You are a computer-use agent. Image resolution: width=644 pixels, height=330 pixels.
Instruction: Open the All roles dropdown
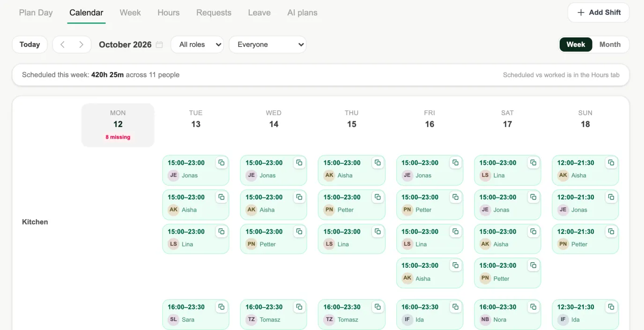[197, 44]
